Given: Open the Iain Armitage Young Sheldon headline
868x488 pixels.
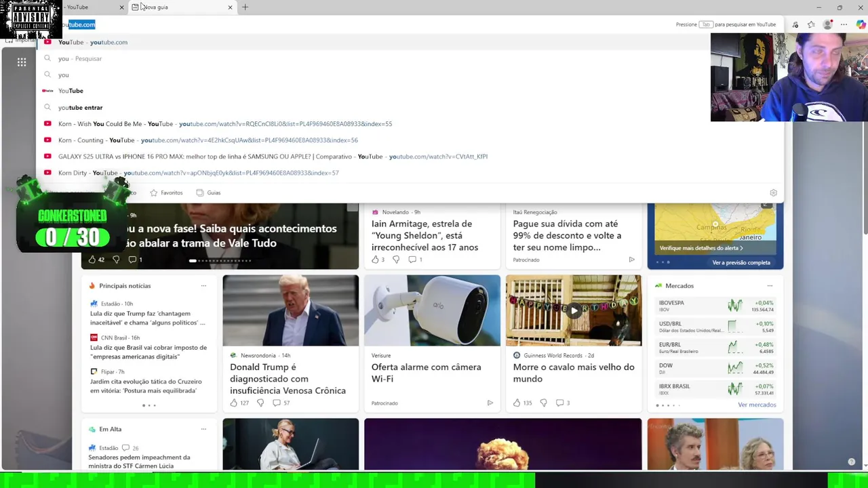Looking at the screenshot, I should point(425,235).
